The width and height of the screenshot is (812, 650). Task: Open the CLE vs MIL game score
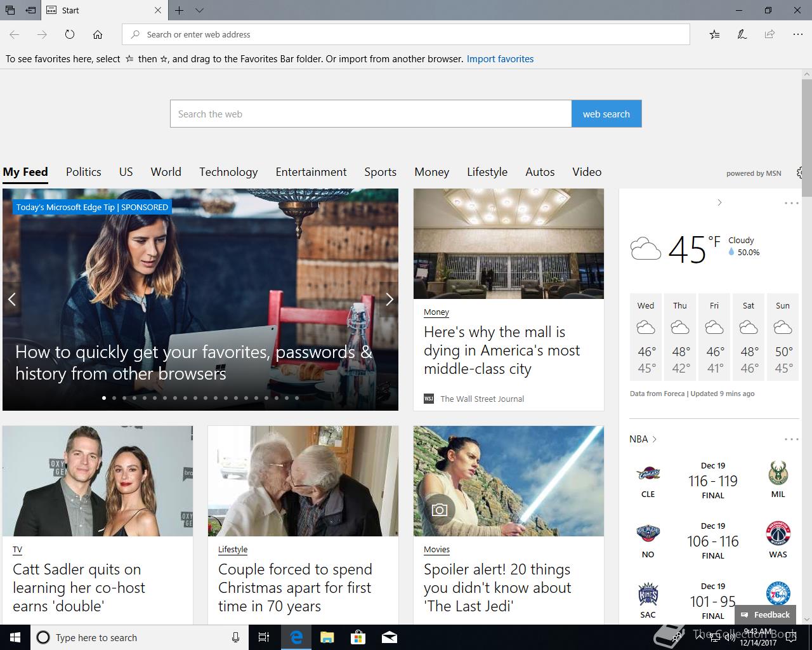click(x=713, y=481)
